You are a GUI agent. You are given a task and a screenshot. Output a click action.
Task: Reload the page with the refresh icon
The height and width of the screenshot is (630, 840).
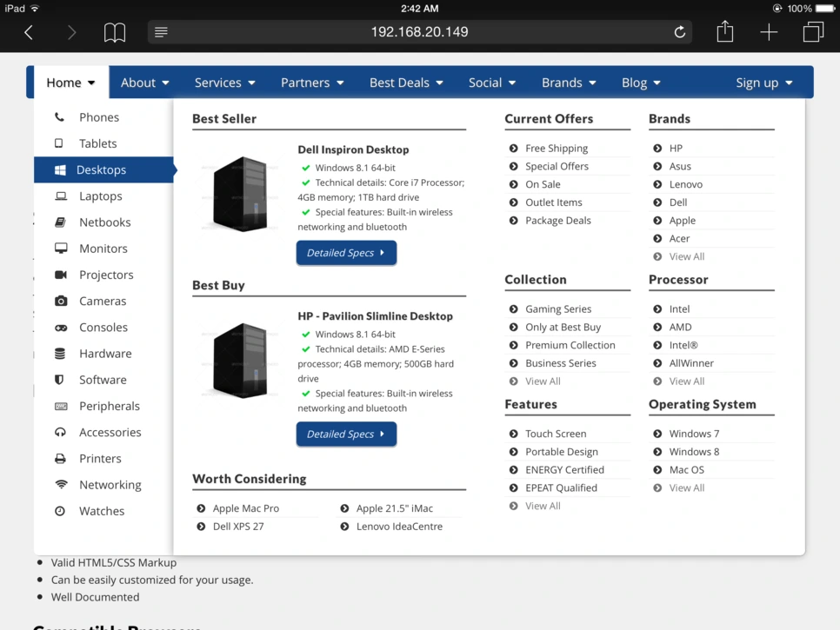click(679, 32)
